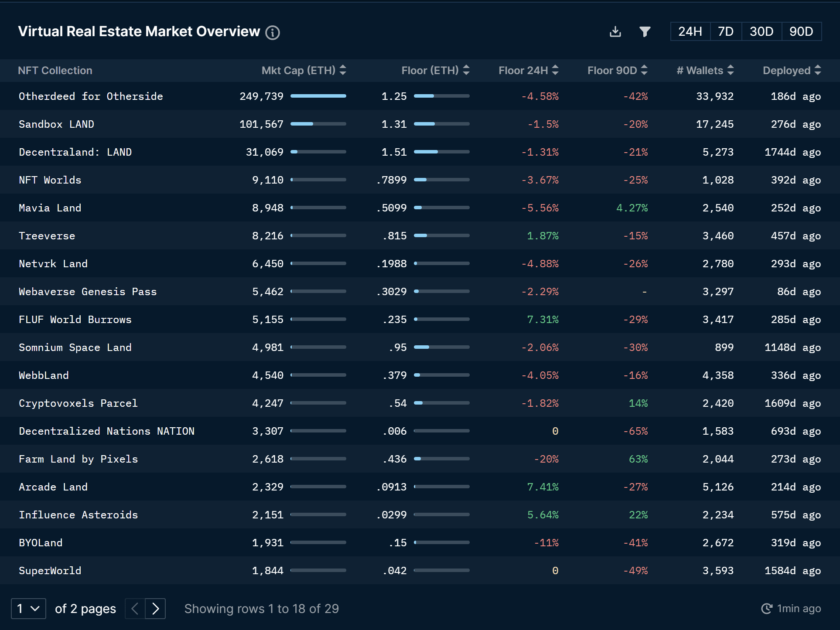Open the Otherdeed for Otherside collection
Screen dimensions: 840x630
[x=91, y=96]
